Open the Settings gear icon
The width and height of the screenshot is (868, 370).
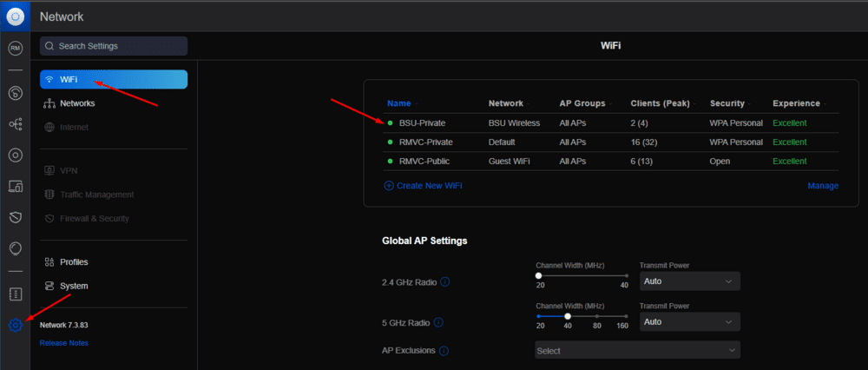[16, 325]
